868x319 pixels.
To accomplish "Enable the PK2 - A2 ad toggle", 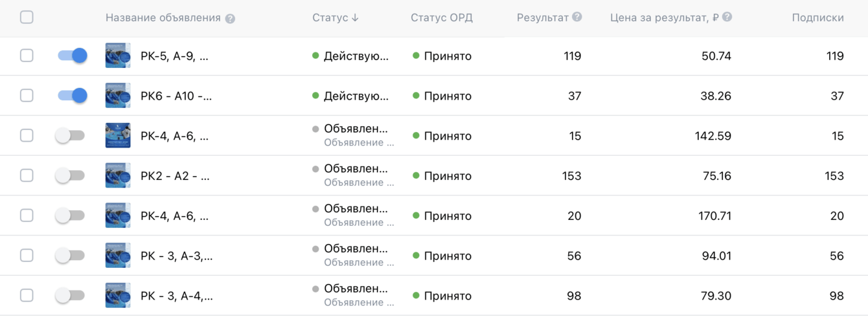I will pyautogui.click(x=71, y=175).
